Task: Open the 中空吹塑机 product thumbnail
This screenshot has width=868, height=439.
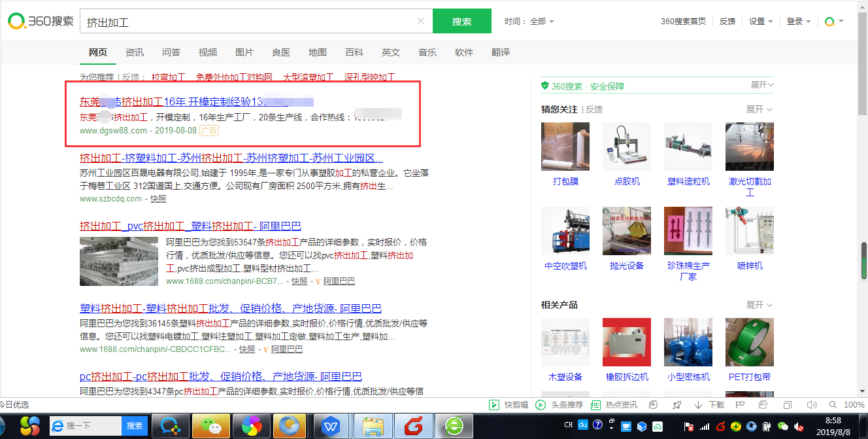Action: pyautogui.click(x=565, y=231)
